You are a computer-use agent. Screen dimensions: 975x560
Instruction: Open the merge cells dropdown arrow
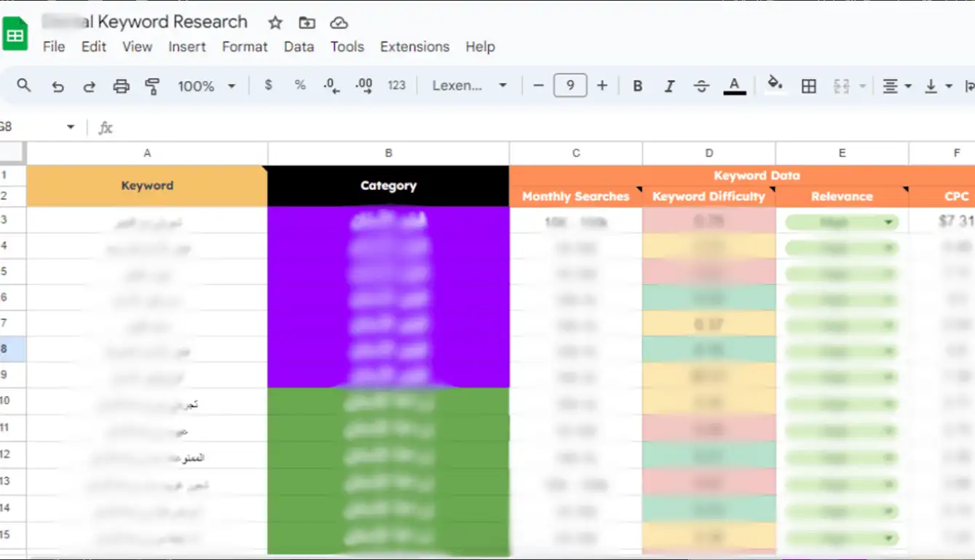862,86
